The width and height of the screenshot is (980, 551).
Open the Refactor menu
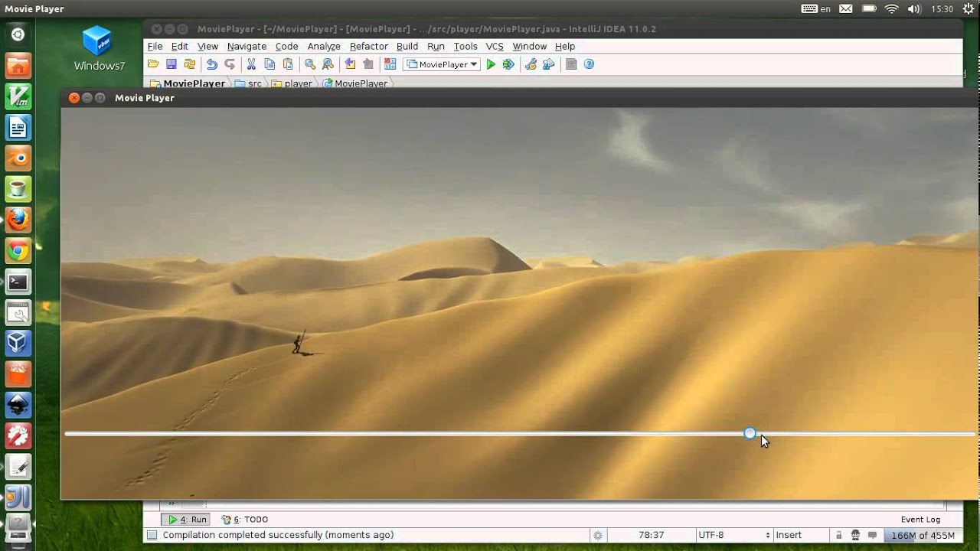pos(368,46)
